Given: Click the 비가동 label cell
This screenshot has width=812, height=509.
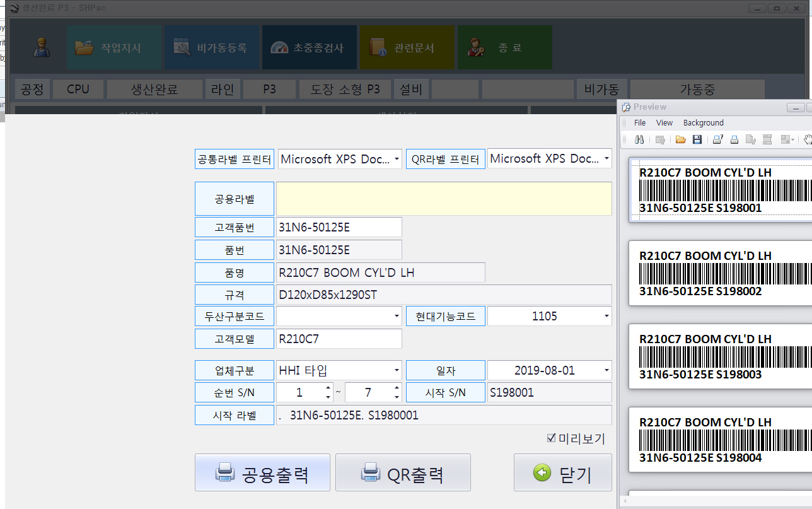Looking at the screenshot, I should coord(601,90).
